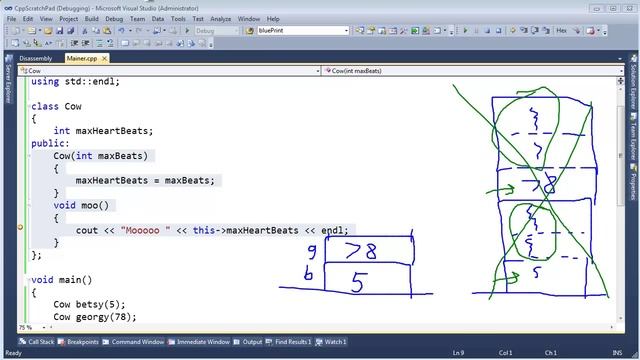Screen dimensions: 640x360
Task: Click the code line 'int maxHeartBeats;'
Action: [x=103, y=131]
